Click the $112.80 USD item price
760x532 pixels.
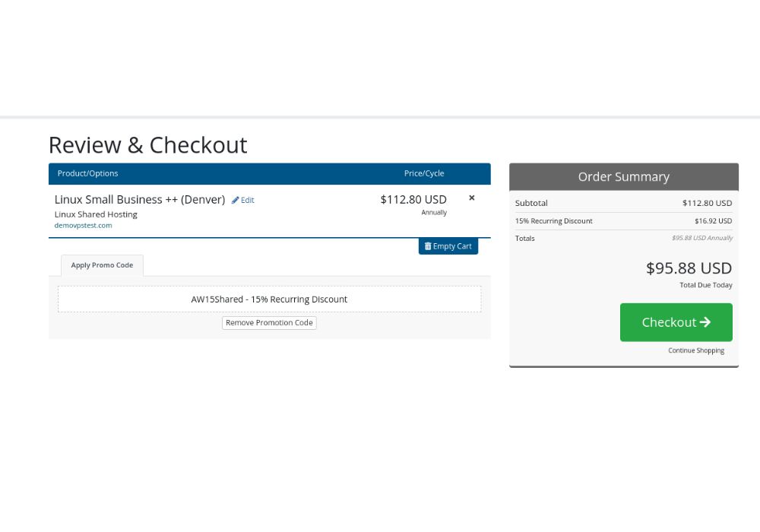click(413, 199)
